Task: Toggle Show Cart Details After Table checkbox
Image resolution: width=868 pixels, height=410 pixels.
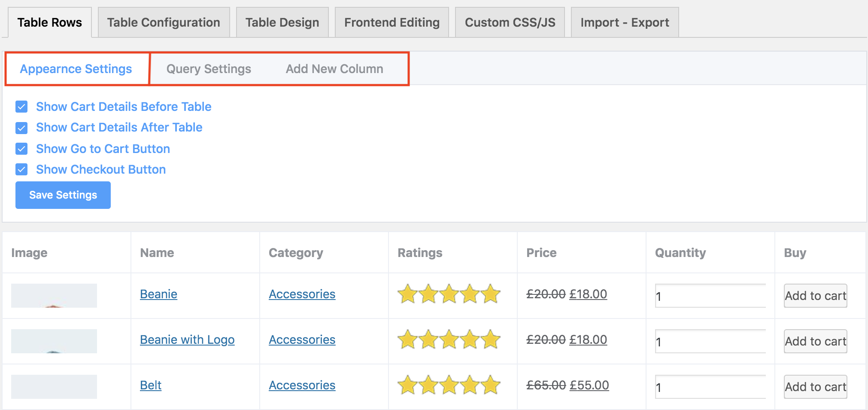Action: pos(21,128)
